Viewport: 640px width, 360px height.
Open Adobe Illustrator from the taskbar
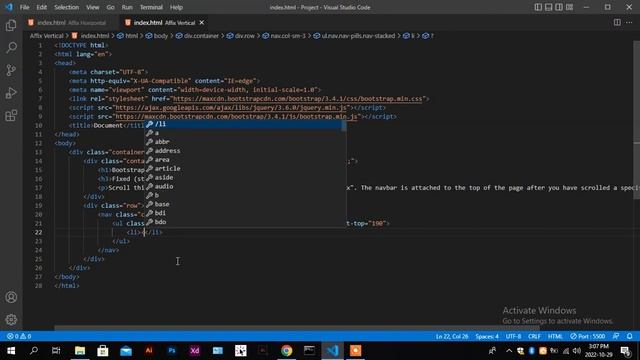point(149,351)
